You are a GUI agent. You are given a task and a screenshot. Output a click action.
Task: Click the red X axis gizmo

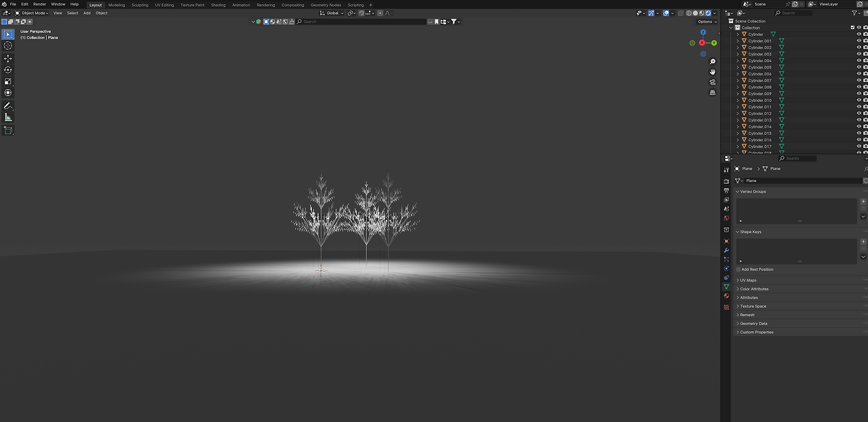tap(703, 43)
